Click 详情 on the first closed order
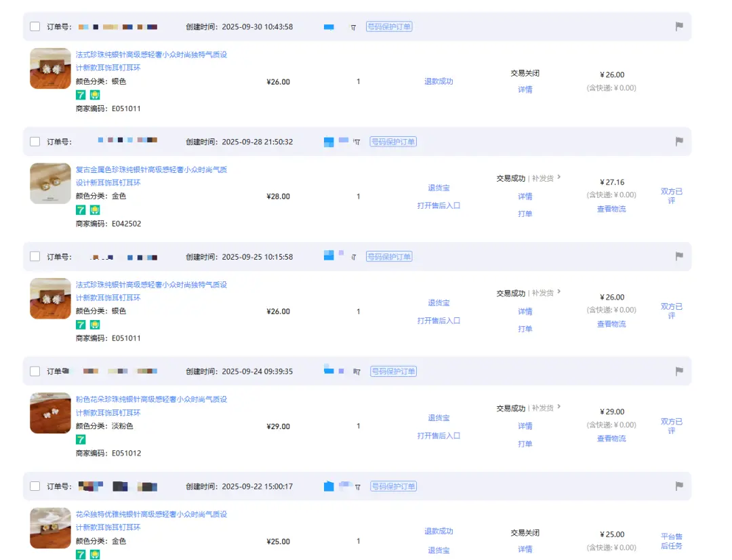This screenshot has height=560, width=732. click(x=525, y=89)
